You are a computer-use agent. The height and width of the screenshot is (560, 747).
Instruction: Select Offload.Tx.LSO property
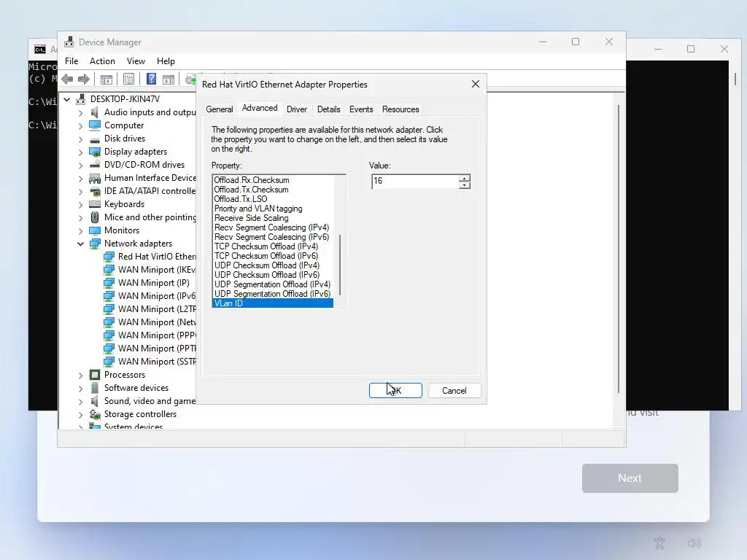point(241,199)
